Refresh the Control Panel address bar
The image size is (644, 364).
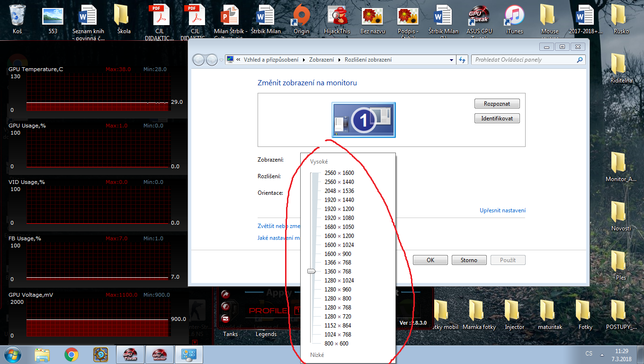click(x=463, y=60)
